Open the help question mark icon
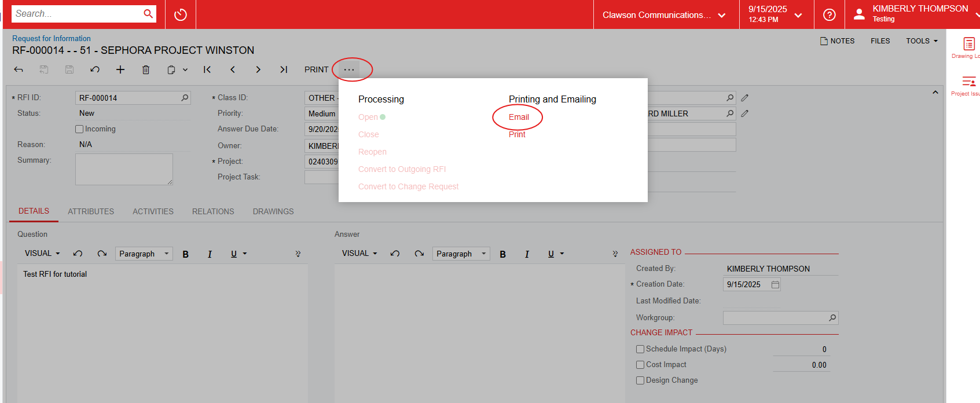The image size is (980, 403). click(x=829, y=14)
